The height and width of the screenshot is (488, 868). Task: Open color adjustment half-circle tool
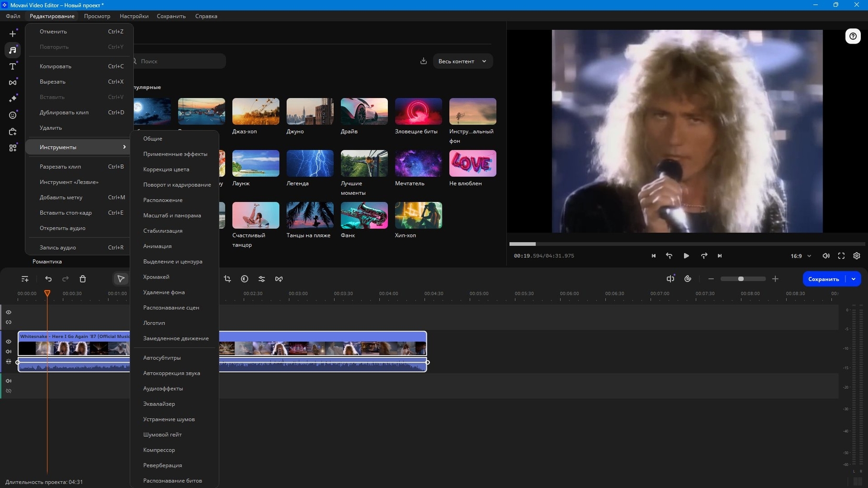click(x=245, y=279)
